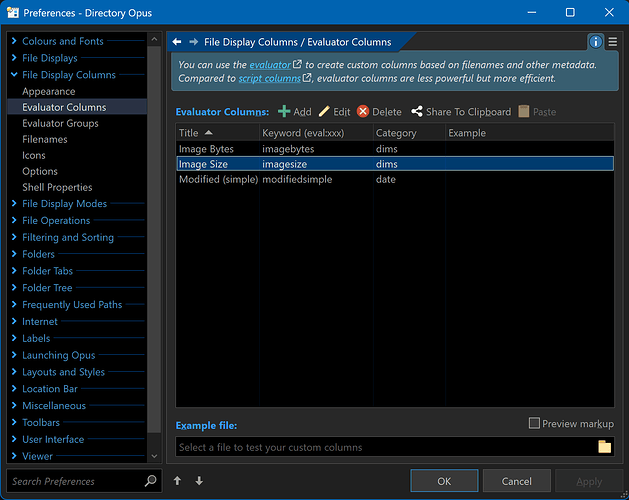
Task: Open the Icons page
Action: point(34,155)
